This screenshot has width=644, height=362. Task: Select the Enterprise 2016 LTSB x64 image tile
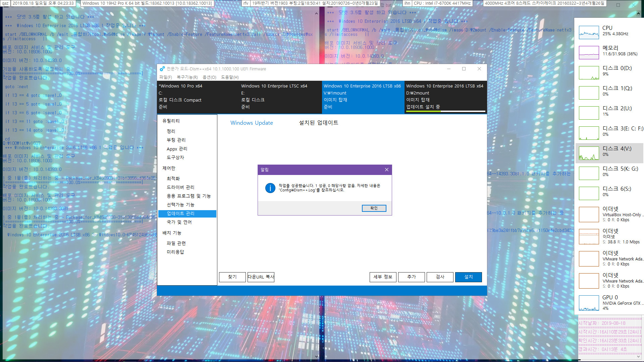click(445, 97)
